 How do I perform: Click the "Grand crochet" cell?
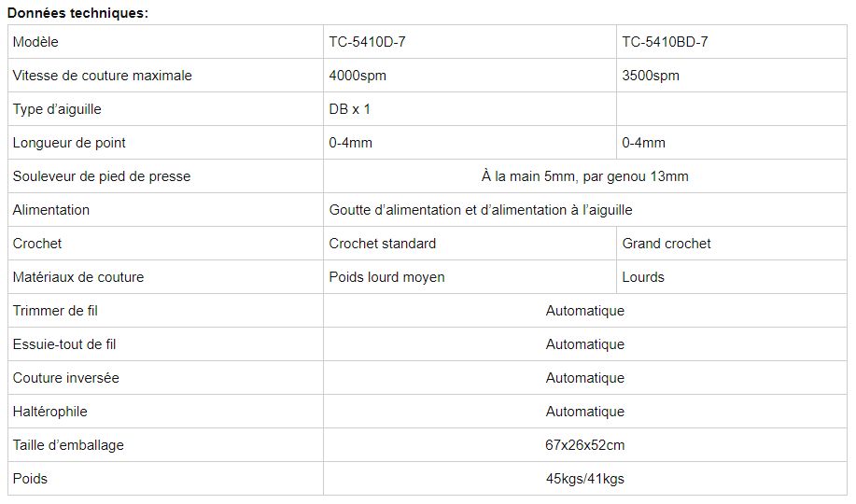coord(667,244)
